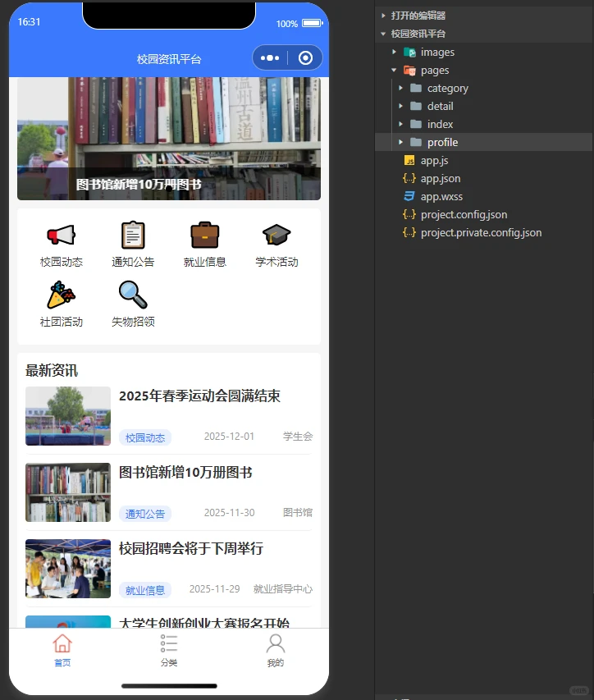Open the 校园动态 megaphone icon

(x=62, y=235)
